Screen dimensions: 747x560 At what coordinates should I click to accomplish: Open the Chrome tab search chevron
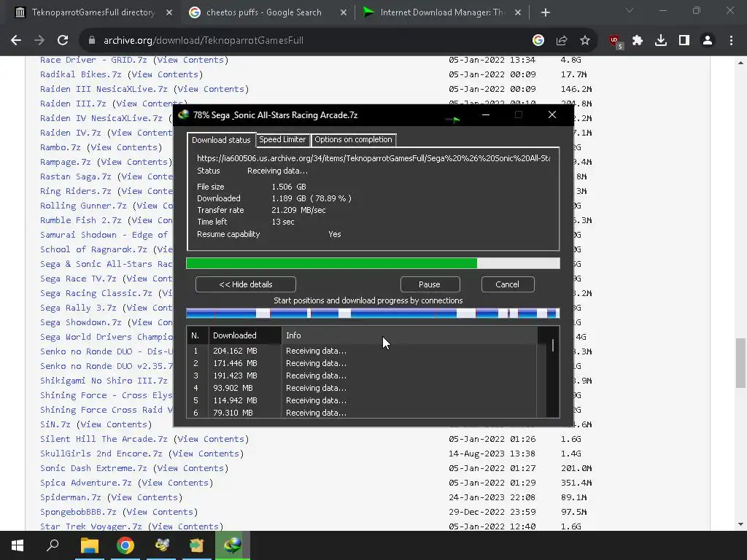coord(630,10)
